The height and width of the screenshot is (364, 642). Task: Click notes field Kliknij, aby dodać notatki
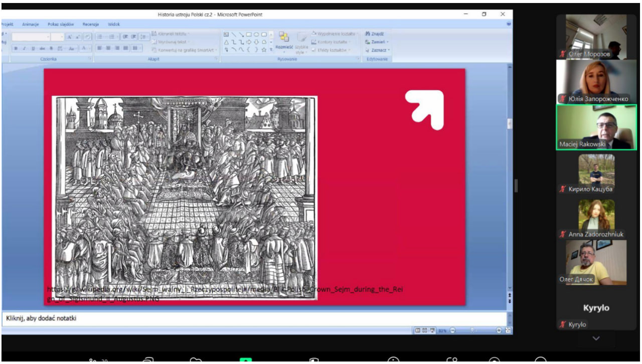(x=253, y=318)
